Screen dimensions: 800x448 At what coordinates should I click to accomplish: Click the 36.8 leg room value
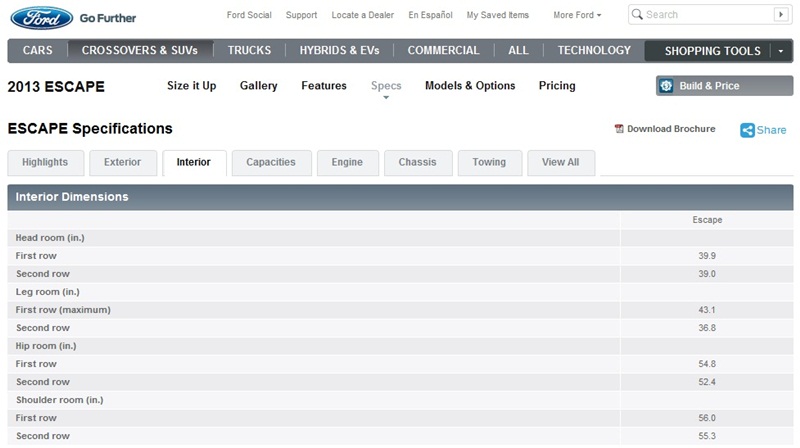(x=707, y=328)
